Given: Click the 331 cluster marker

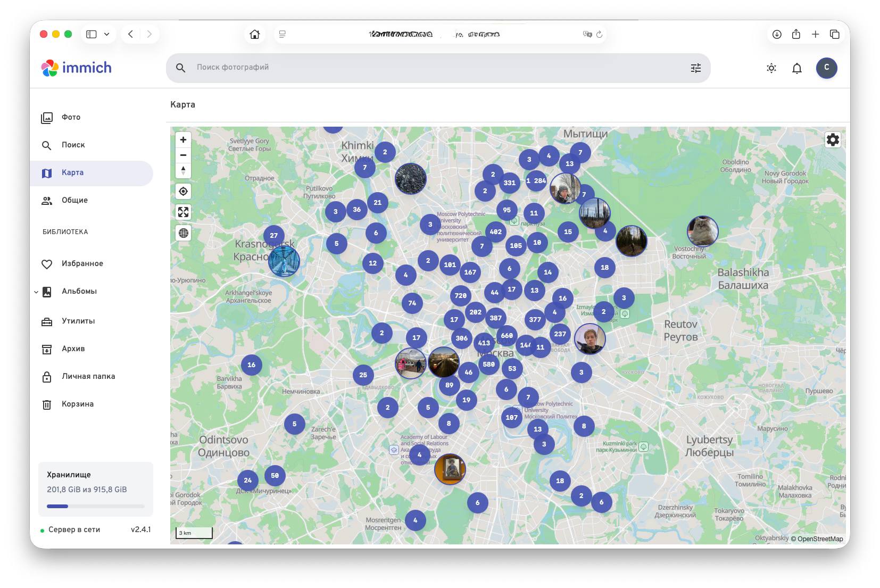Looking at the screenshot, I should pyautogui.click(x=510, y=183).
